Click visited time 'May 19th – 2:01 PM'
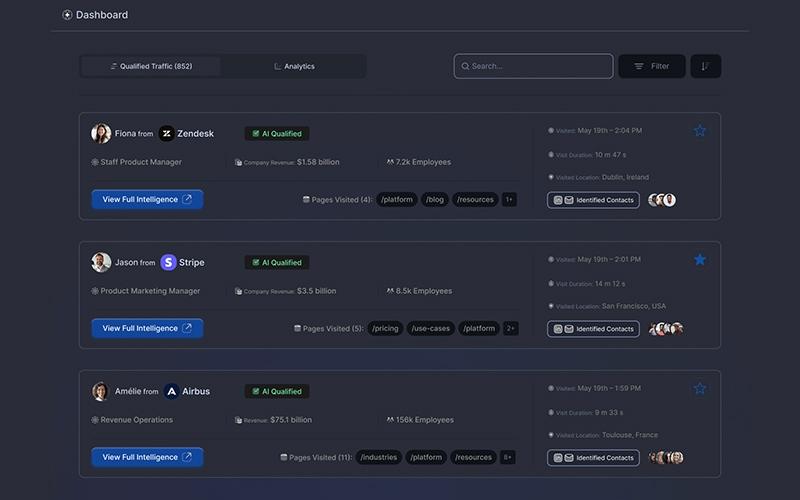The height and width of the screenshot is (500, 800). click(609, 259)
